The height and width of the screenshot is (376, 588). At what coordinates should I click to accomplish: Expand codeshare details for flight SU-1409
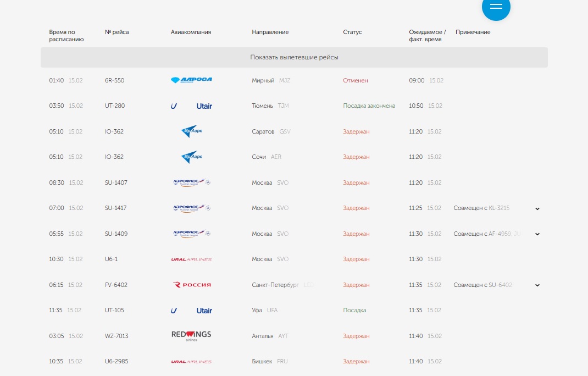(x=537, y=234)
